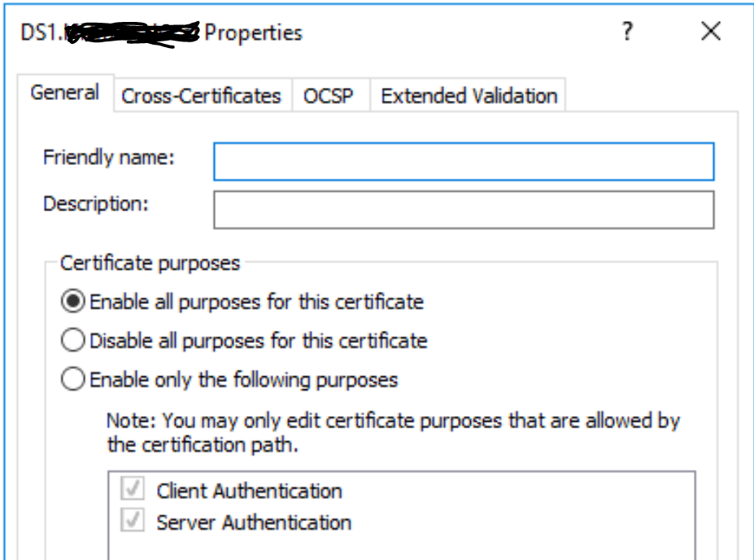The width and height of the screenshot is (754, 560).
Task: Select Enable all purposes radio button
Action: pyautogui.click(x=73, y=302)
